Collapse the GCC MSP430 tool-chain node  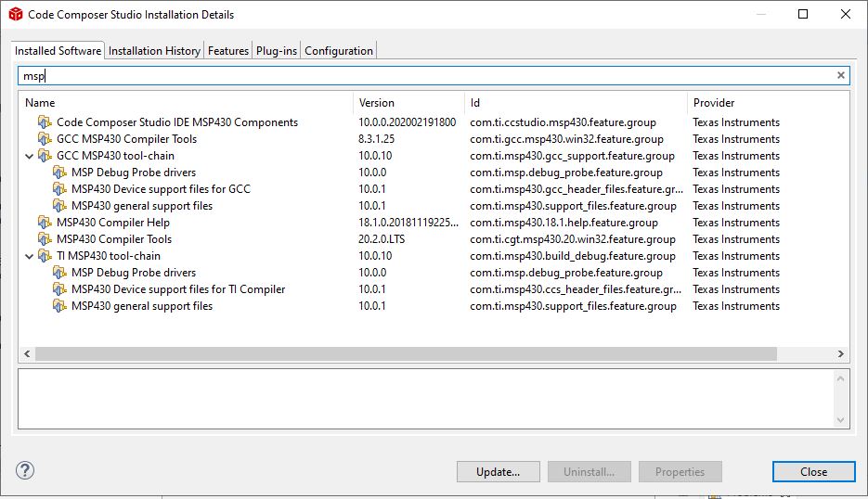(x=30, y=157)
